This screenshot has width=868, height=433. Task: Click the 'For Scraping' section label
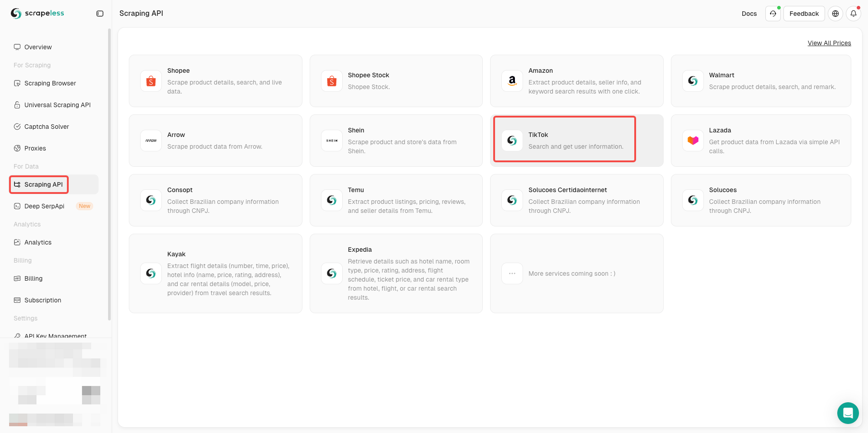[32, 65]
